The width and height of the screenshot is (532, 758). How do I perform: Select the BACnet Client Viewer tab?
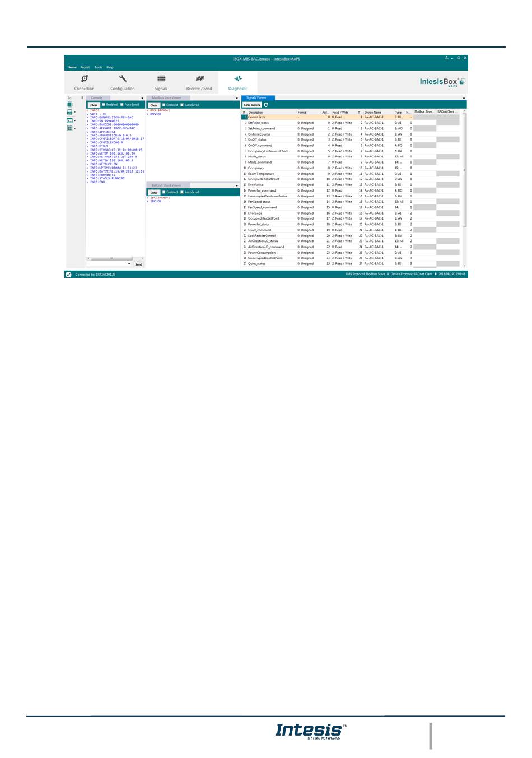pyautogui.click(x=167, y=185)
